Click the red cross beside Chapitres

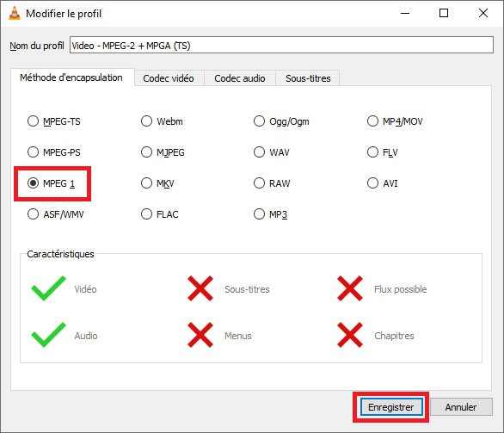click(x=350, y=335)
